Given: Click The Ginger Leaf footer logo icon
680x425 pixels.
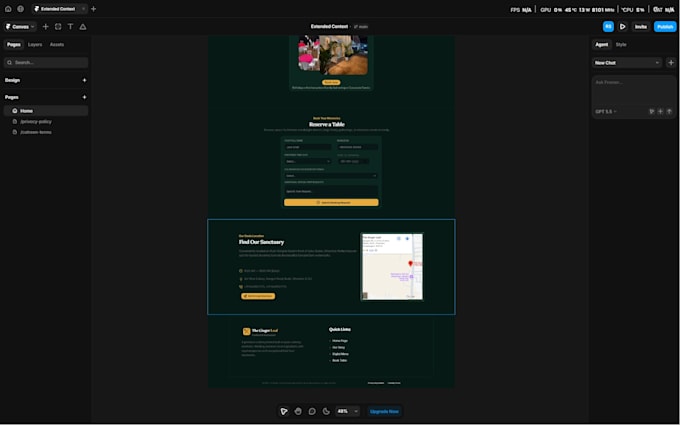Looking at the screenshot, I should [x=246, y=332].
